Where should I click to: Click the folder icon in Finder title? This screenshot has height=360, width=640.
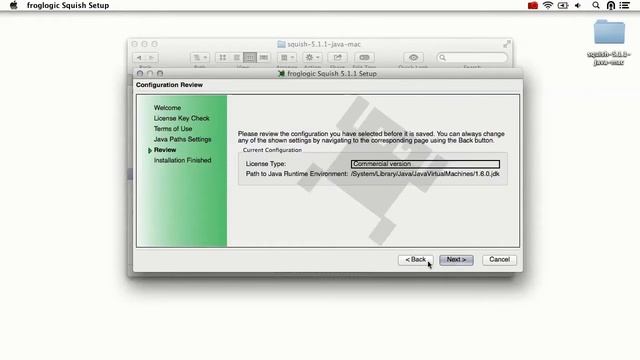pos(281,44)
